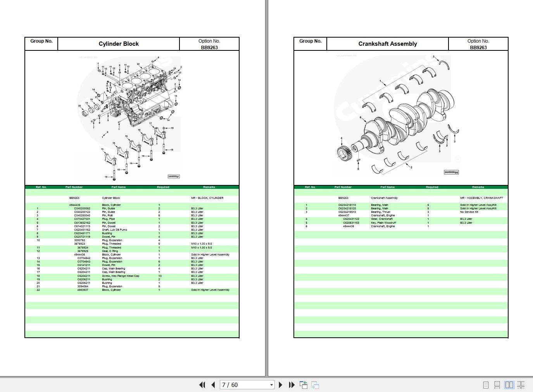Click the No Service Kit remark
The height and width of the screenshot is (392, 533).
coord(469,212)
